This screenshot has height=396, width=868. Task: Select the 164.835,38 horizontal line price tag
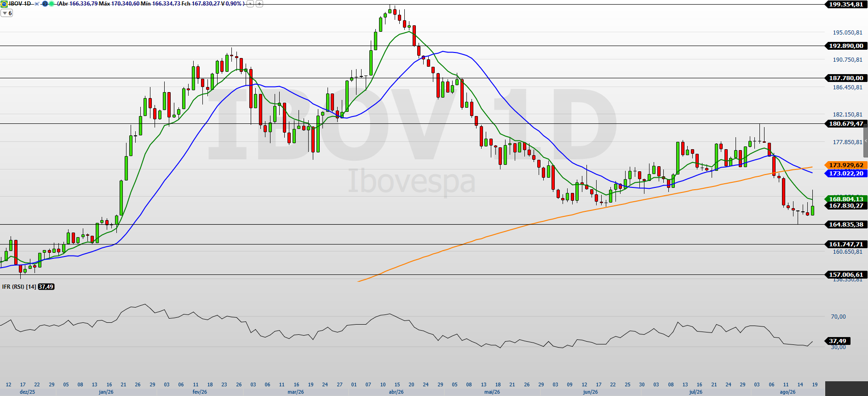[x=846, y=225]
